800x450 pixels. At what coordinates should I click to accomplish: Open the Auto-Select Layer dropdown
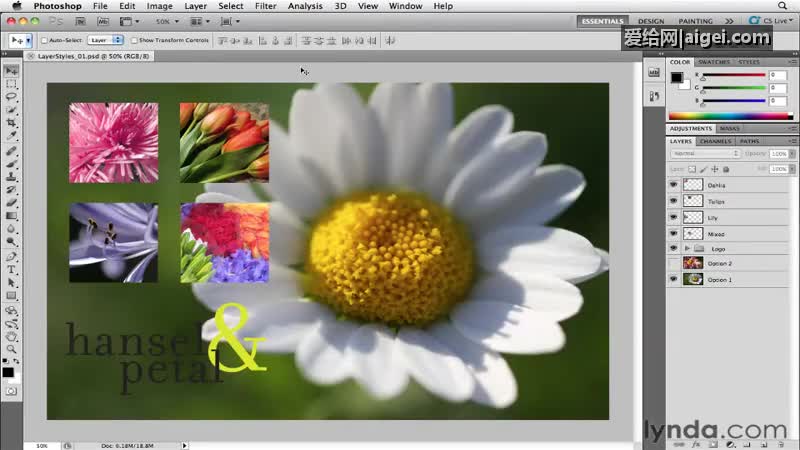(105, 40)
